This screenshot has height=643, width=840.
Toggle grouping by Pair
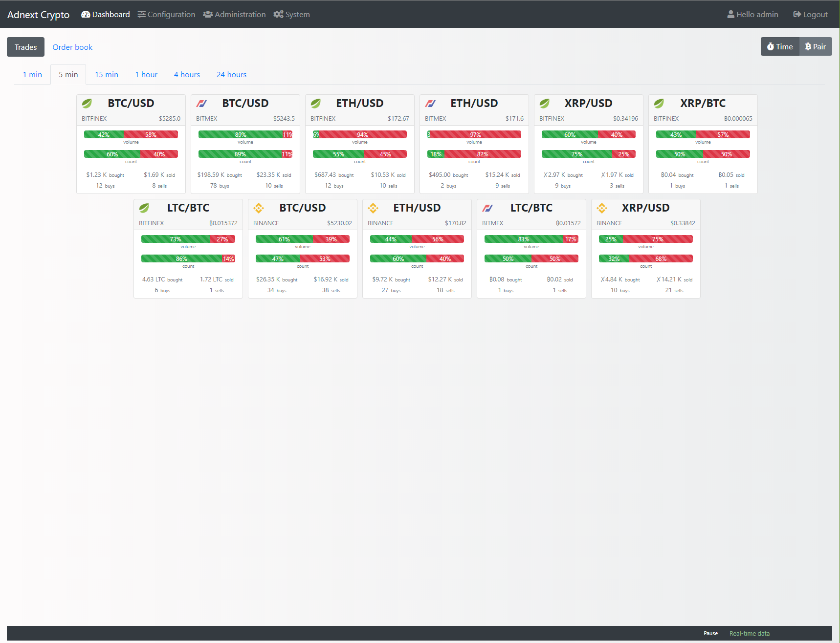[816, 47]
